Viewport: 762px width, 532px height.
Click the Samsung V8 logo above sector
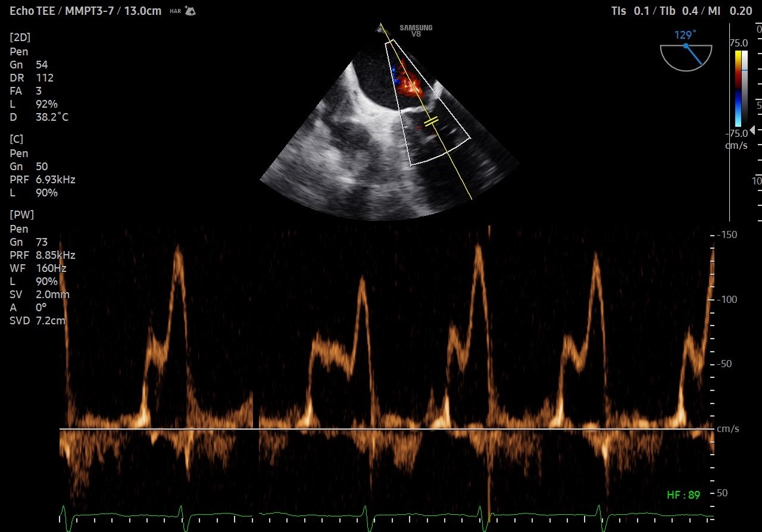416,31
